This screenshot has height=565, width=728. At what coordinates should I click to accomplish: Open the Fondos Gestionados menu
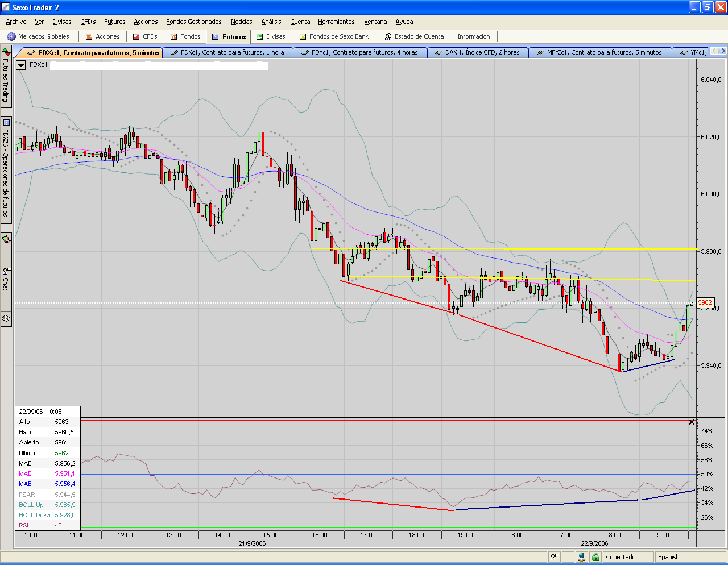click(194, 22)
